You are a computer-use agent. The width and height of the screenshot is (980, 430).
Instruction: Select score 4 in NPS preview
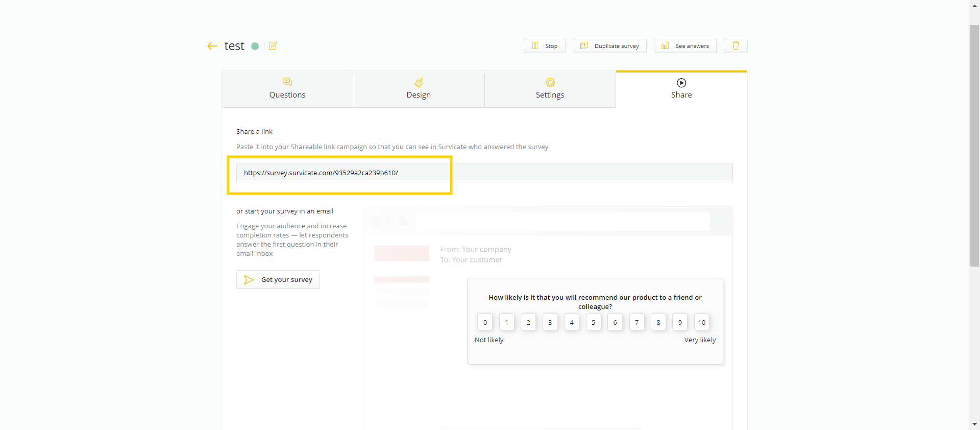tap(572, 322)
